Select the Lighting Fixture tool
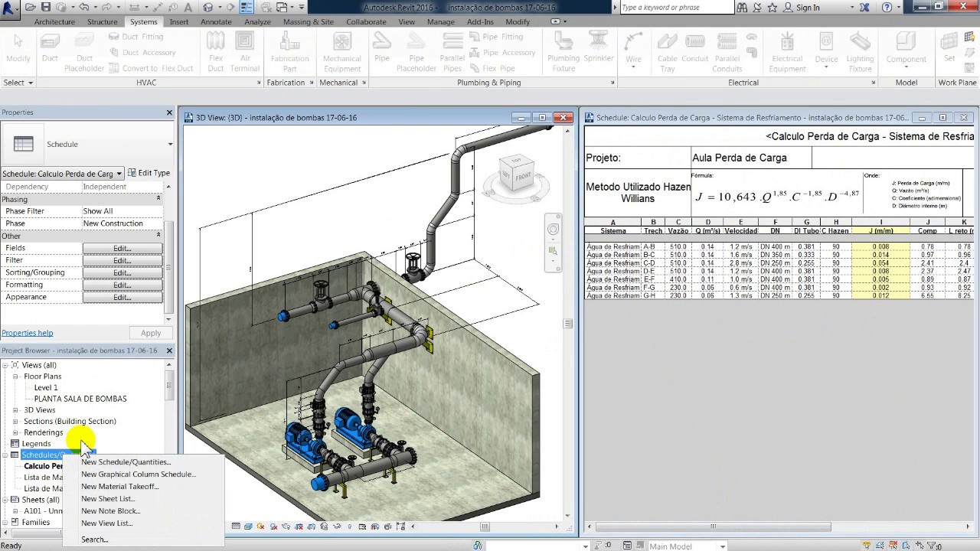This screenshot has height=551, width=980. [x=860, y=53]
